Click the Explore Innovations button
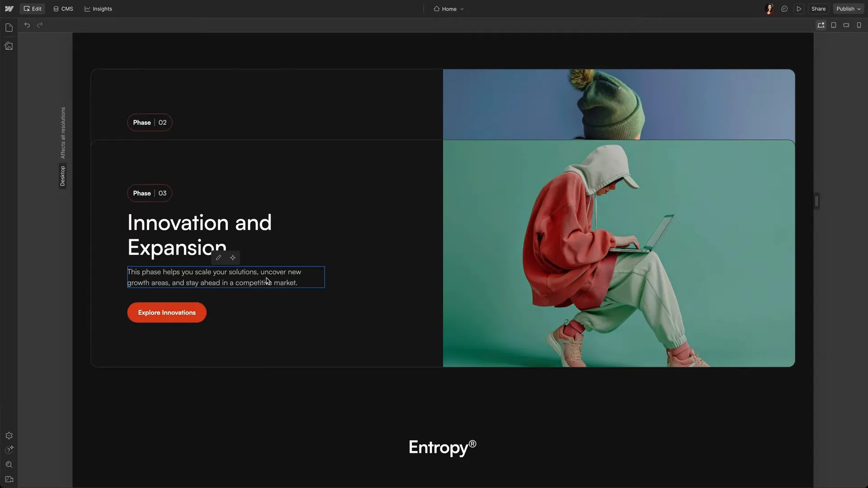Image resolution: width=868 pixels, height=488 pixels. point(167,312)
